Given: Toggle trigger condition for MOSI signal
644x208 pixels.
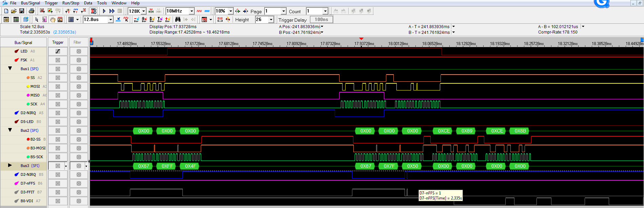Looking at the screenshot, I should pyautogui.click(x=58, y=86).
